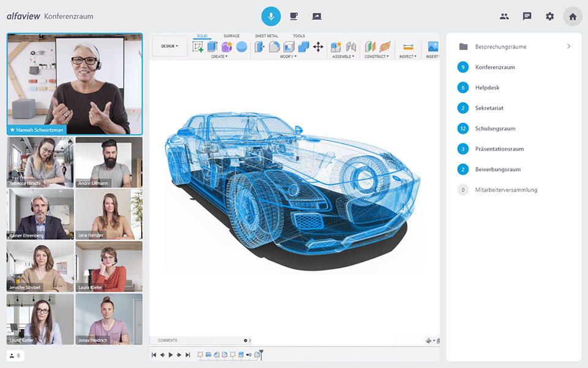Click the joint feature in timeline
588x368 pixels.
pyautogui.click(x=249, y=355)
